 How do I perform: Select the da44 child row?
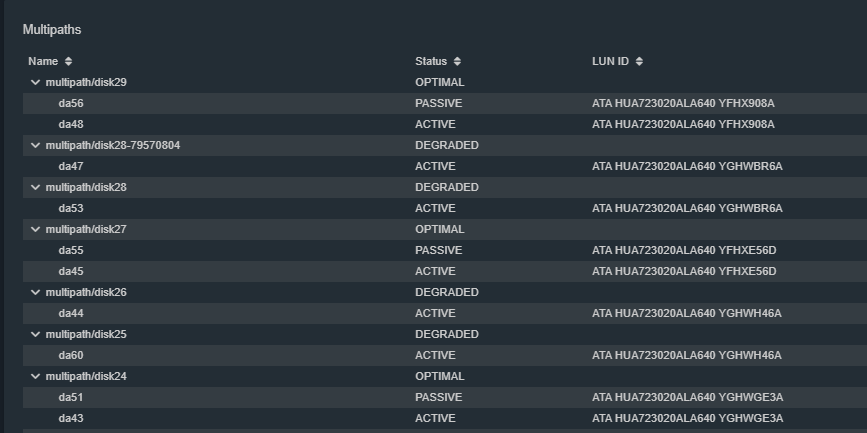(x=445, y=314)
